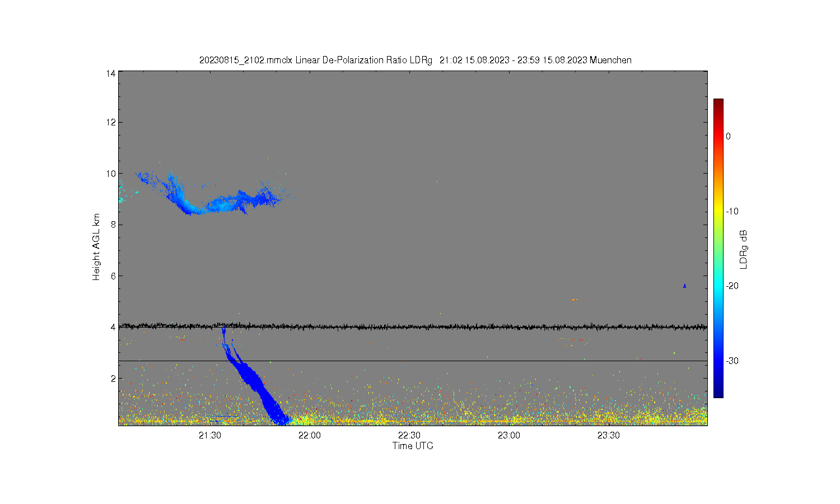Click the dark red top of the colorbar
The image size is (840, 504).
click(718, 104)
